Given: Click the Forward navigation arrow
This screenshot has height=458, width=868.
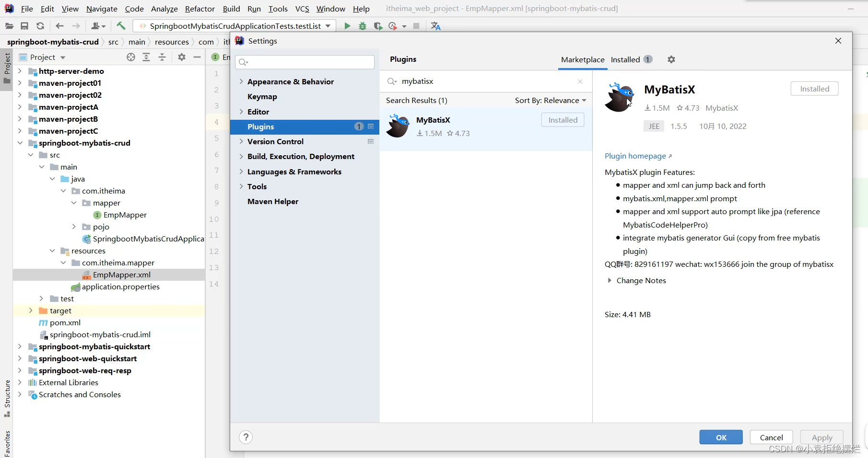Looking at the screenshot, I should (x=76, y=26).
